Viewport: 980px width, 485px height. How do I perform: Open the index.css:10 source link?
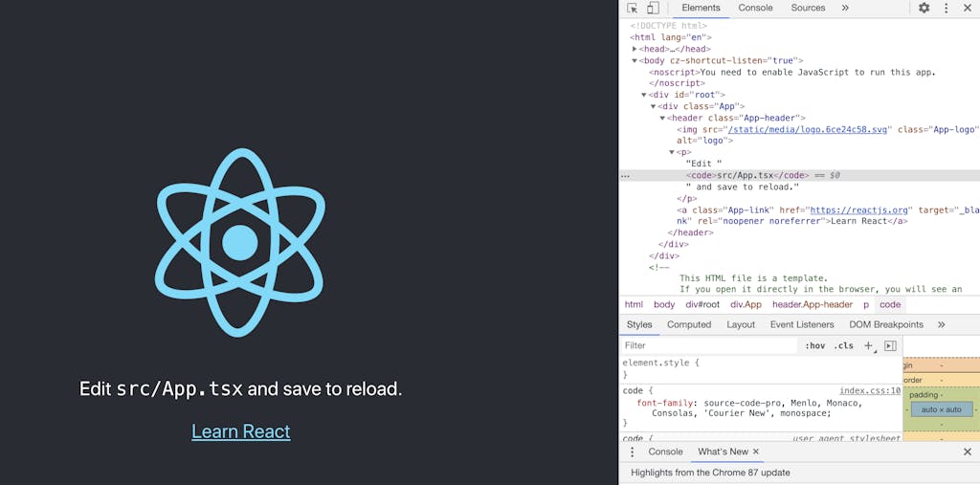click(x=869, y=390)
